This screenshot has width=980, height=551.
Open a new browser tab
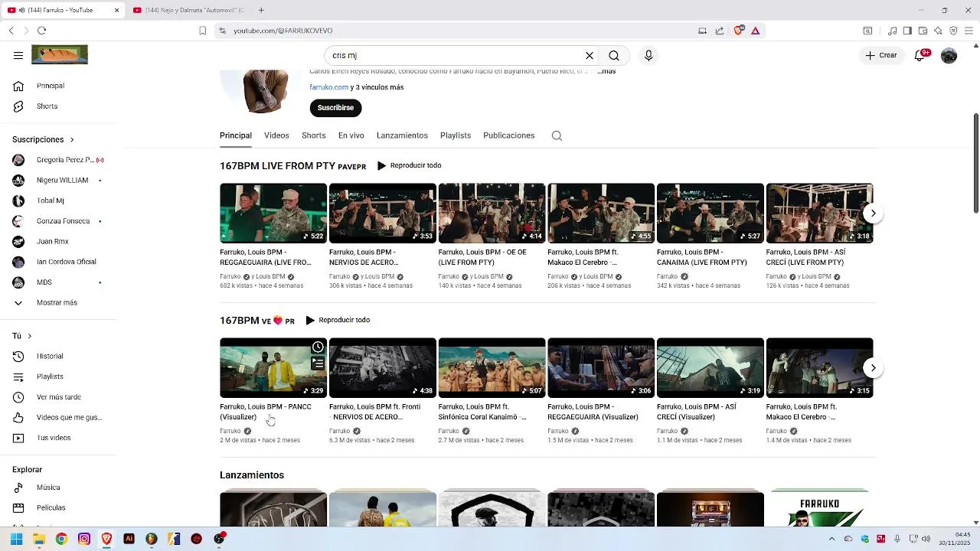261,10
